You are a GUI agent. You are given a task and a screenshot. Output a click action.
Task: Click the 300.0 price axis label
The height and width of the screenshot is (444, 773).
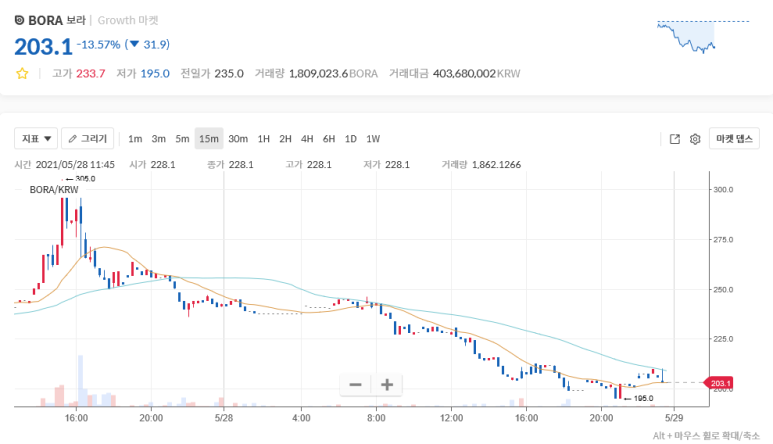[723, 190]
